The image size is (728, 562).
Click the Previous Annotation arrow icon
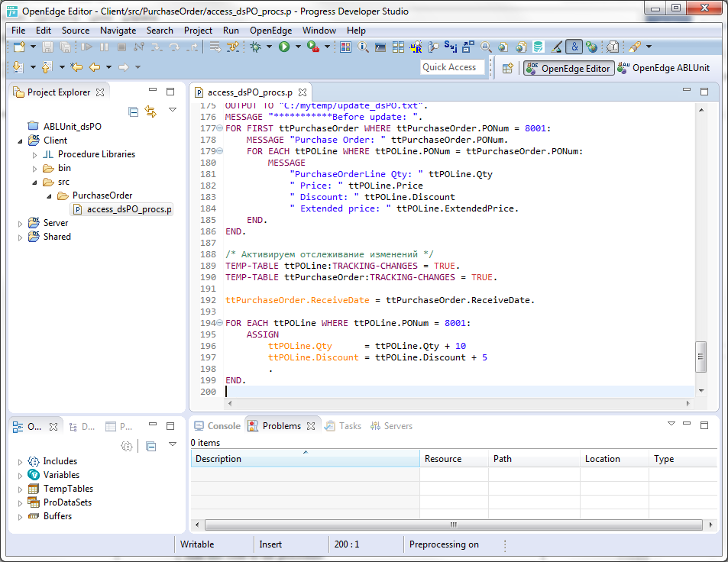47,67
